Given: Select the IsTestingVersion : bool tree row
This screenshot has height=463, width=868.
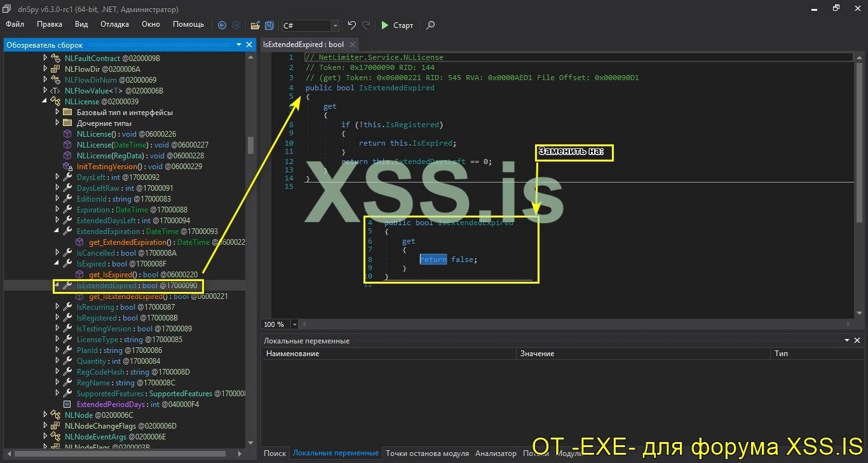Looking at the screenshot, I should pos(134,329).
